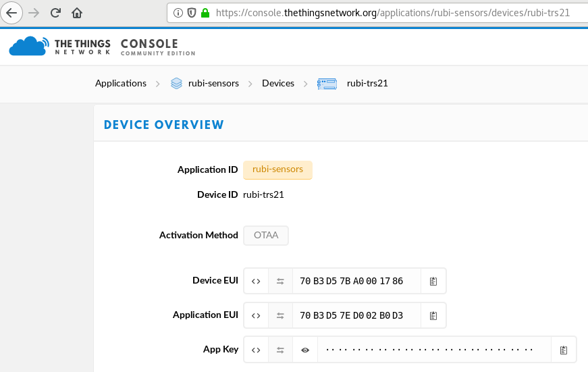Click the Device Overview heading

pos(164,124)
